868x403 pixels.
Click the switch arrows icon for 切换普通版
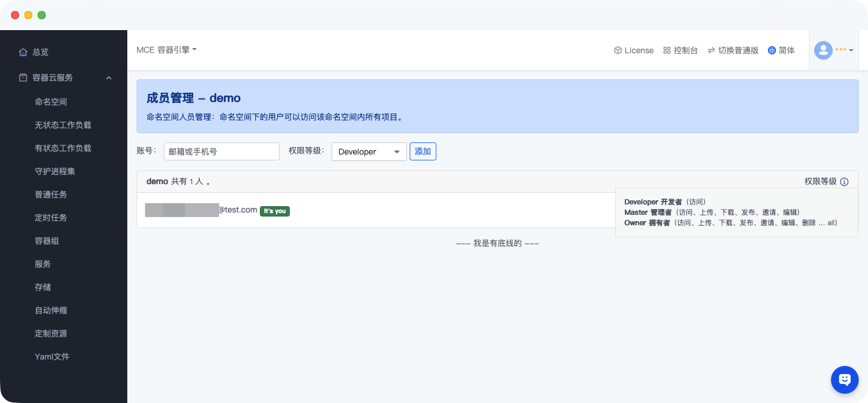click(x=711, y=50)
